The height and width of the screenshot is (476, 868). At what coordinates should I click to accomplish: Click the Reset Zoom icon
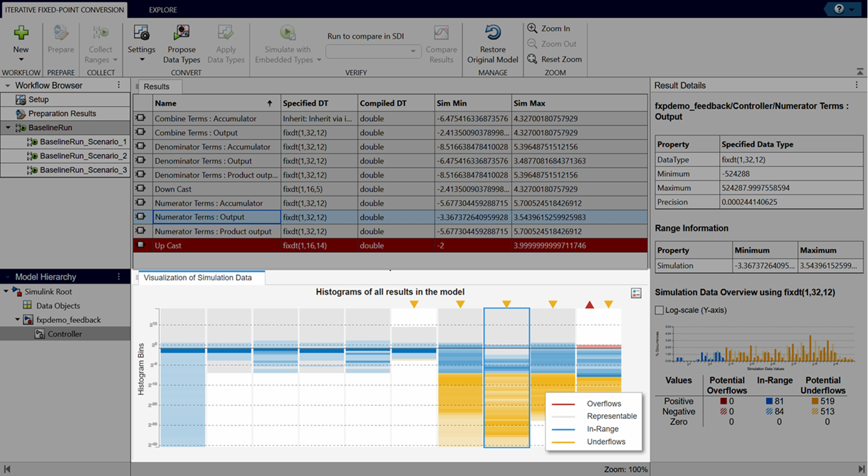tap(532, 59)
